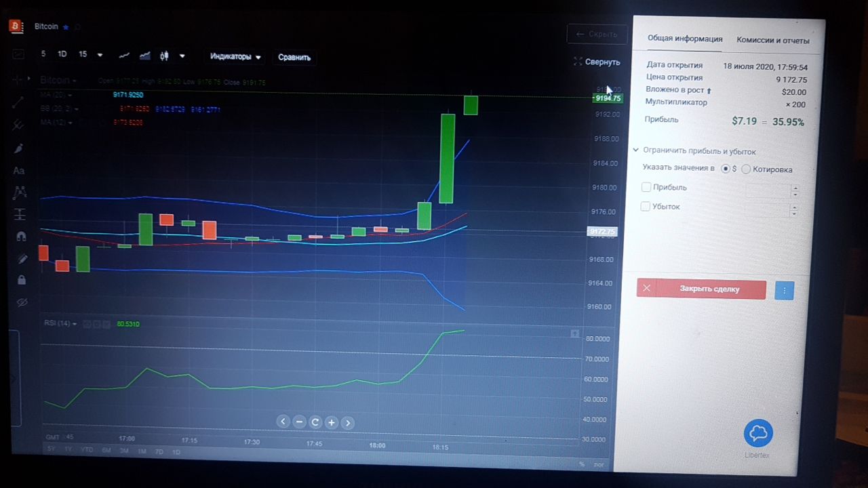Select the pencil edit mode icon
This screenshot has height=488, width=868.
point(22,258)
